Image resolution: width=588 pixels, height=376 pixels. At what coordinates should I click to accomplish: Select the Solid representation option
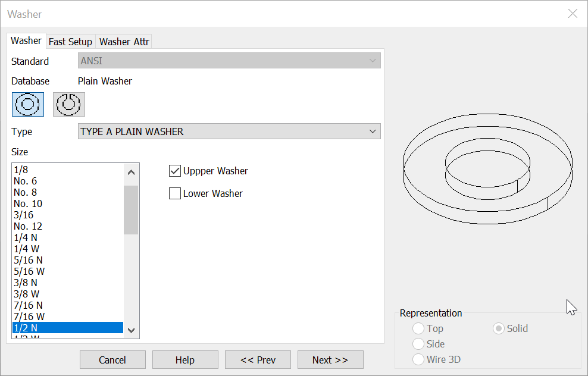498,328
